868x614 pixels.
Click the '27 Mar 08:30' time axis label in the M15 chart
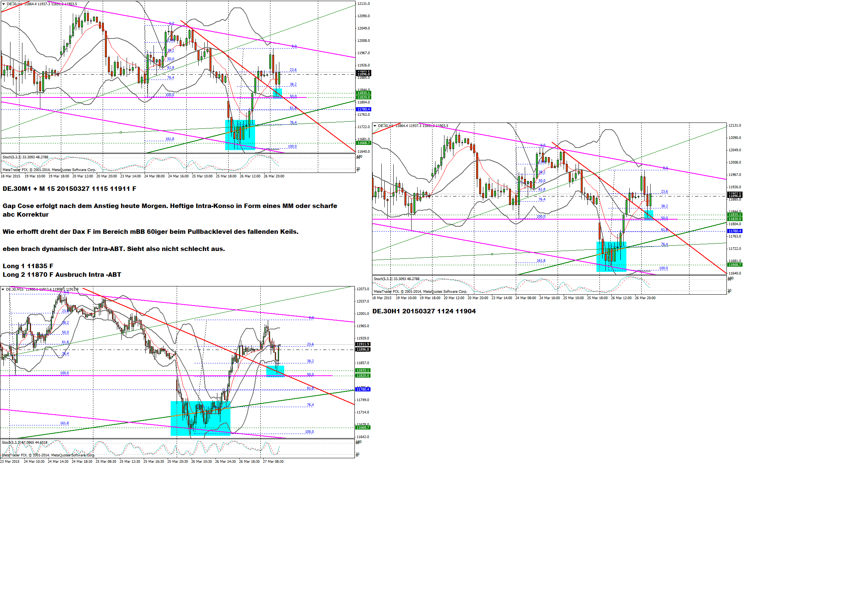pos(273,461)
